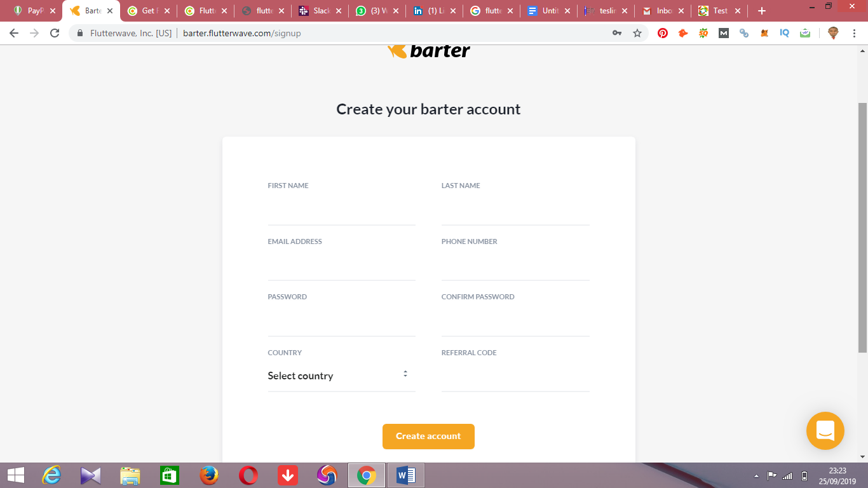Open the Chrome three-dot menu
This screenshot has height=488, width=868.
(x=855, y=33)
